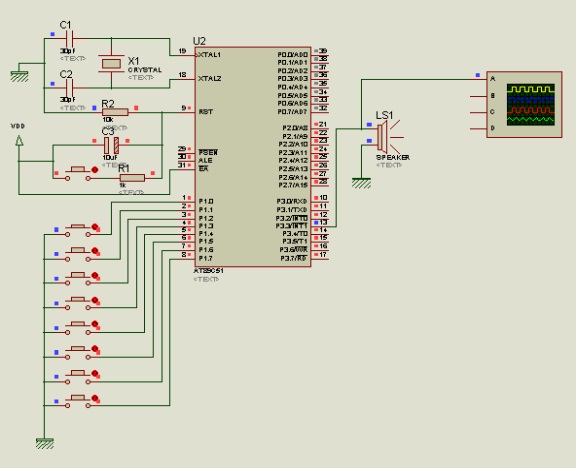576x468 pixels.
Task: Click the VDD power terminal arrow
Action: [x=19, y=141]
